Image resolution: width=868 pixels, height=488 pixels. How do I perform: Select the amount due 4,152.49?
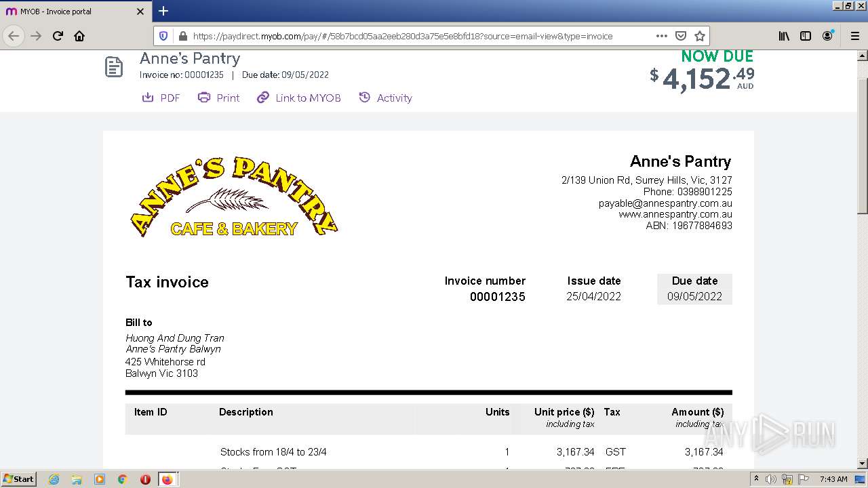tap(701, 79)
